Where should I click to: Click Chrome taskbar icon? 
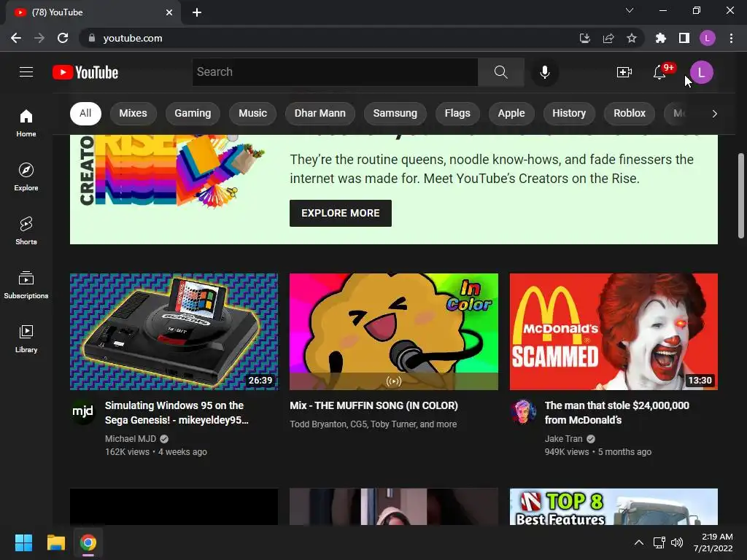click(88, 542)
